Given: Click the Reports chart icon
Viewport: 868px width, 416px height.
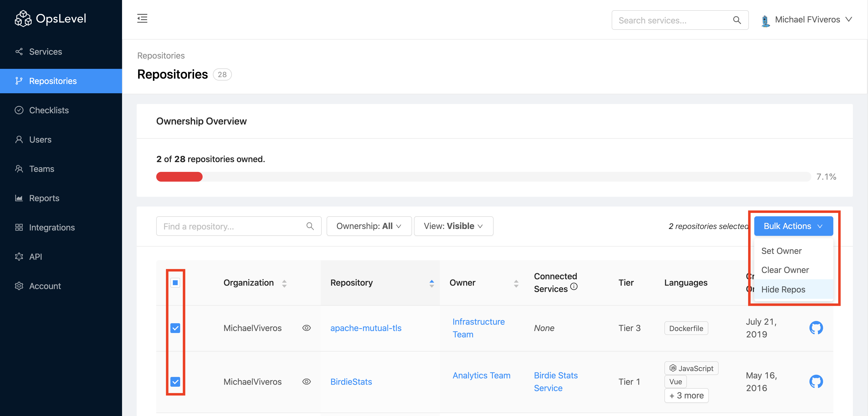Looking at the screenshot, I should [x=19, y=198].
